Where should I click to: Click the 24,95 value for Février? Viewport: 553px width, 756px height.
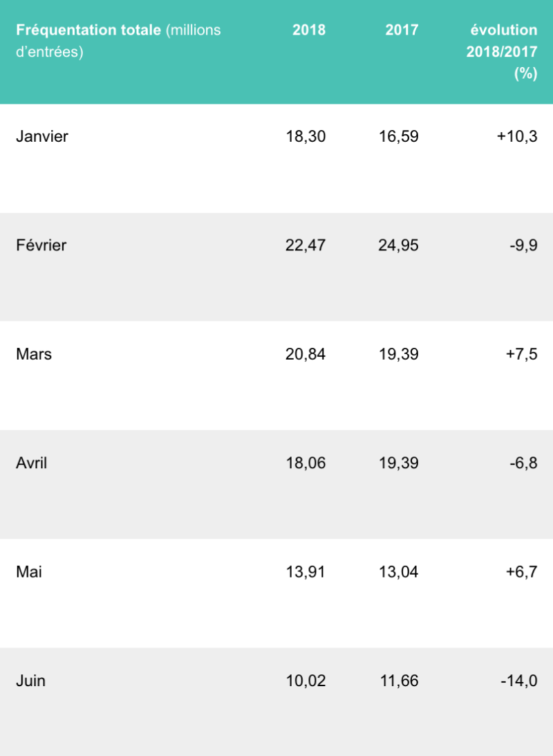[399, 245]
